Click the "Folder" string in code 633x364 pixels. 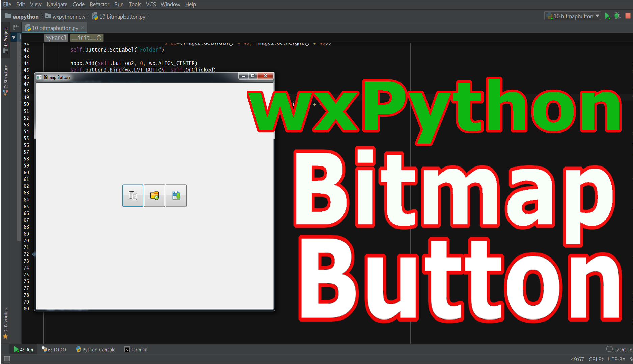coord(149,50)
